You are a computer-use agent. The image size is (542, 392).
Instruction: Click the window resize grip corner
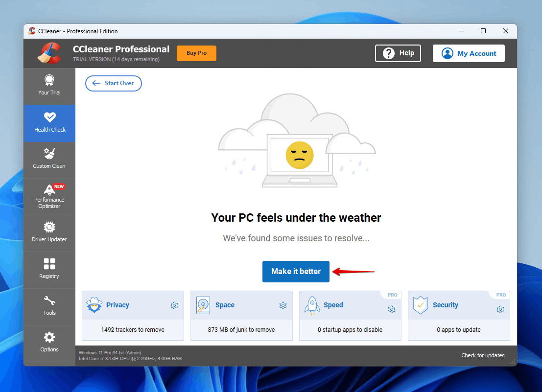coord(513,362)
